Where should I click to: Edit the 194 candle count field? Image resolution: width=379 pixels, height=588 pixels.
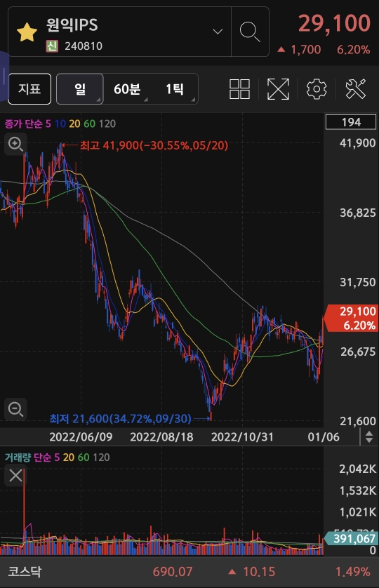click(351, 122)
